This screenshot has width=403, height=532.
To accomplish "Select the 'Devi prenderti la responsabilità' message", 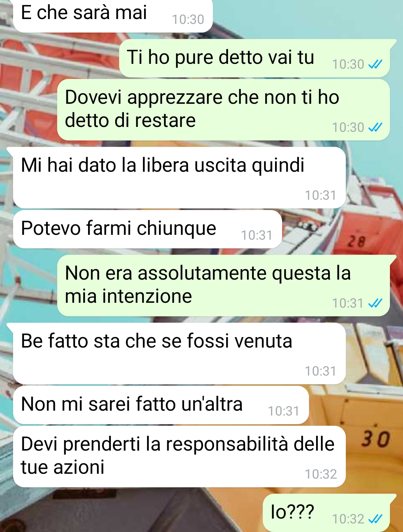I will click(x=179, y=457).
